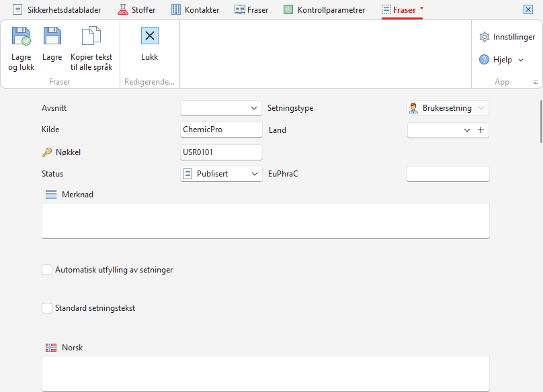
Task: Select the active Fraser tab with asterisk
Action: coord(402,9)
